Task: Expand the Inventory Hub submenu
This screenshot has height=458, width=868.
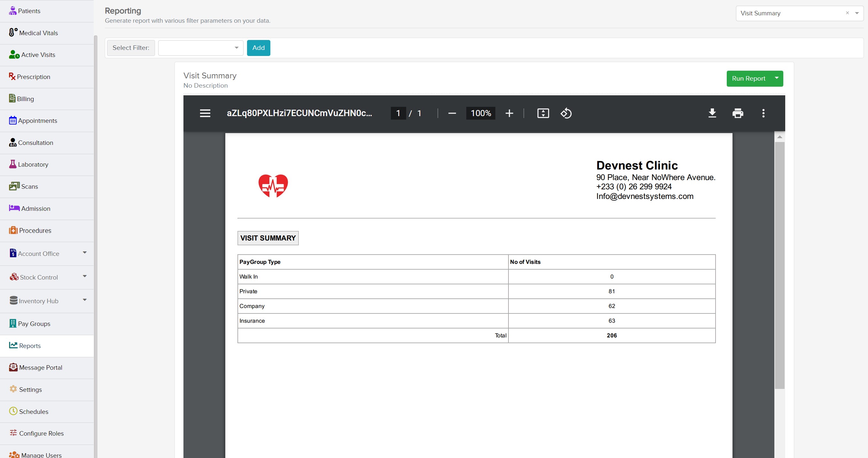Action: pos(85,300)
